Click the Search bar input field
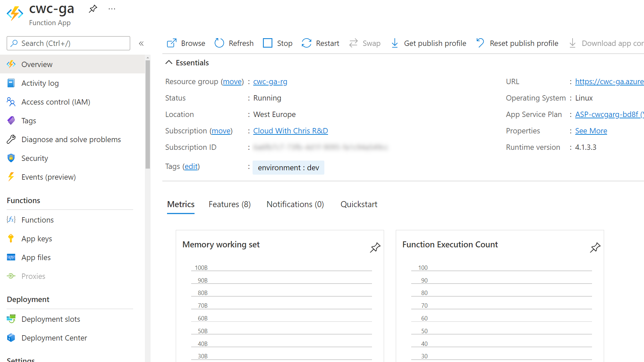644x362 pixels. click(x=68, y=43)
